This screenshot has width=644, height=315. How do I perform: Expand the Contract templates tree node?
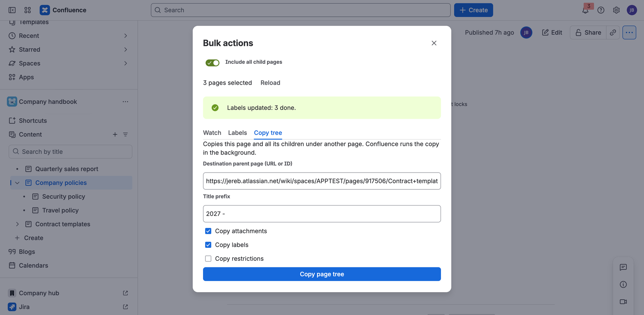pos(17,224)
